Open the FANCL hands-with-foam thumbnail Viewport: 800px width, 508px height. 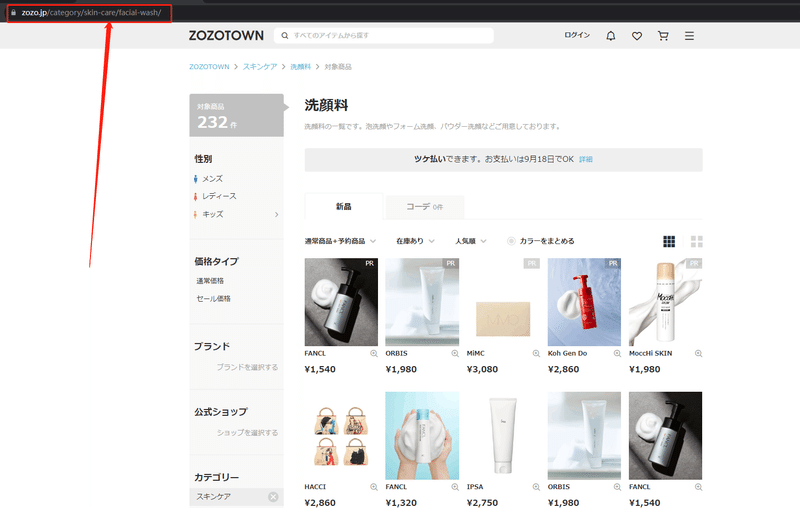point(422,436)
